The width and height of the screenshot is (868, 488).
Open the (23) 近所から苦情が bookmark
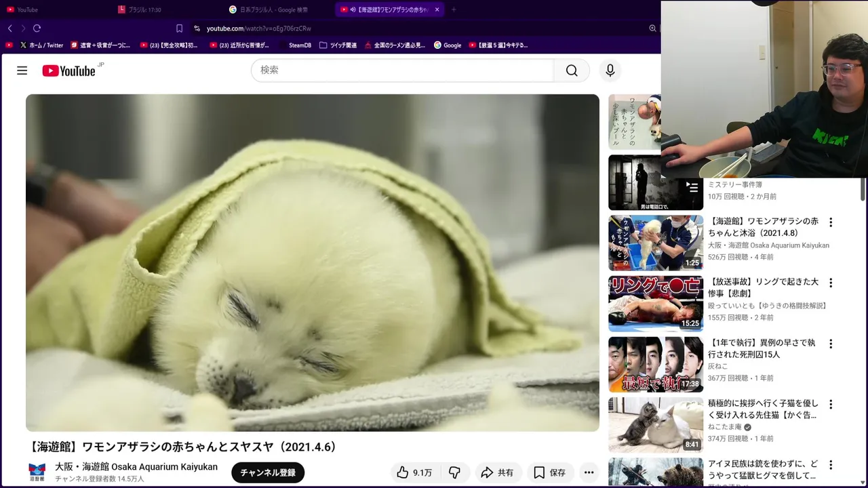[x=239, y=45]
